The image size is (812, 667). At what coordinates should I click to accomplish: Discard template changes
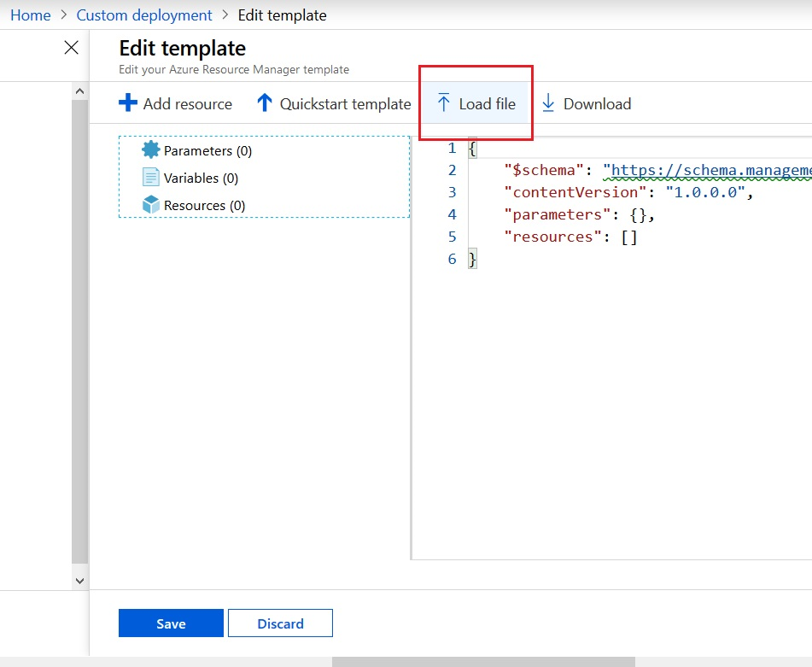[280, 623]
